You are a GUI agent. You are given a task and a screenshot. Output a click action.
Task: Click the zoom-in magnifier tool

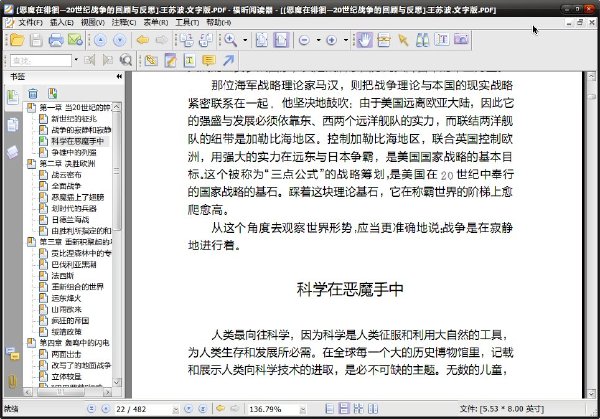coord(230,40)
